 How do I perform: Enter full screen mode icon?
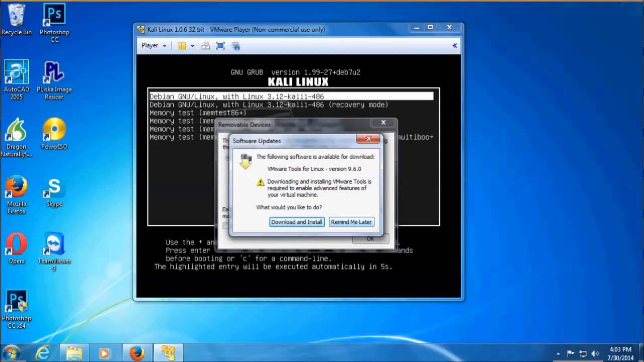(x=220, y=46)
